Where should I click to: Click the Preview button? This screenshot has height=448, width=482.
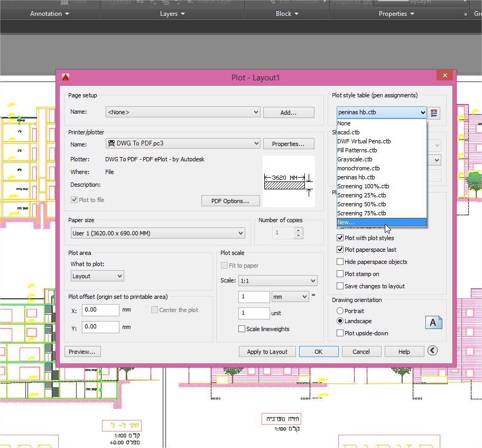point(82,352)
